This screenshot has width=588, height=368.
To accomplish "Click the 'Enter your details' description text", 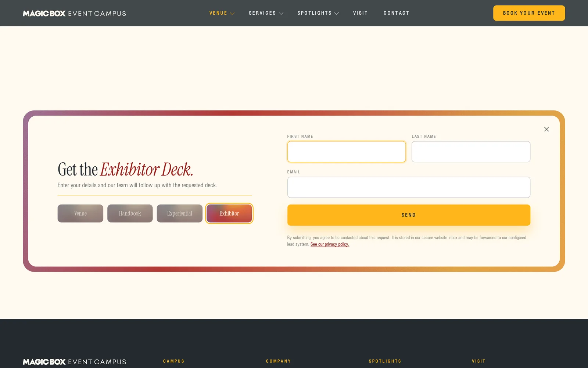I will (x=137, y=185).
